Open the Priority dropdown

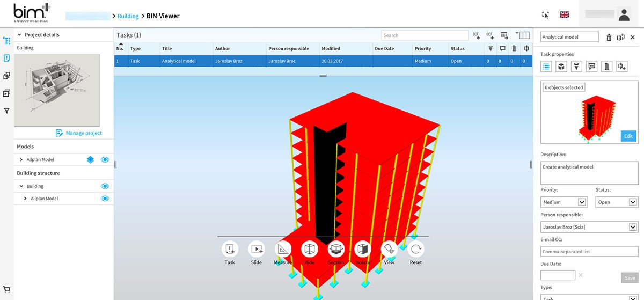coord(564,202)
